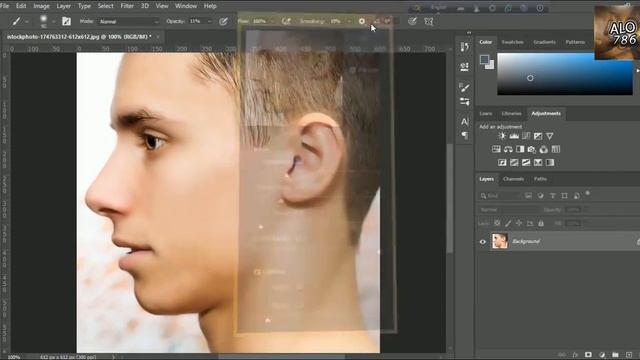The height and width of the screenshot is (360, 640).
Task: Add a Curves adjustment
Action: click(x=526, y=136)
